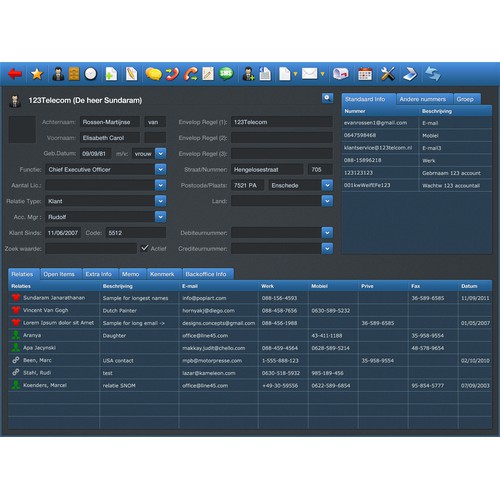Click the document with pencil edit icon

(x=132, y=74)
